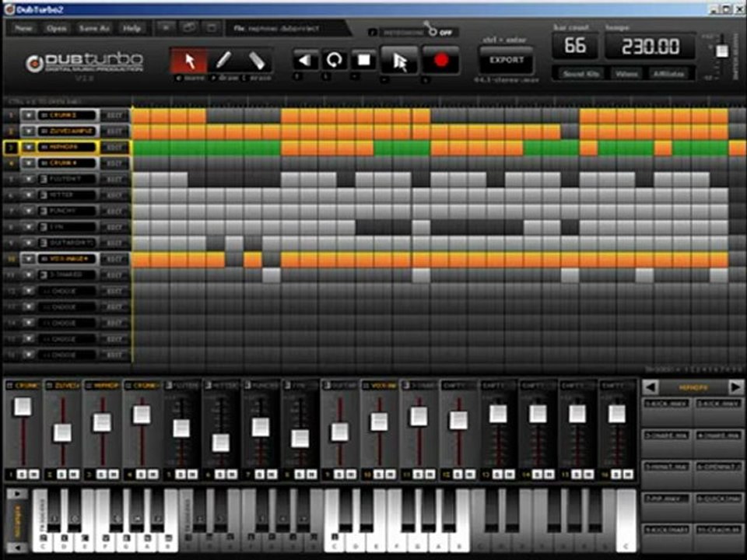Open track 1 CRUNK dropdown arrow

[29, 115]
